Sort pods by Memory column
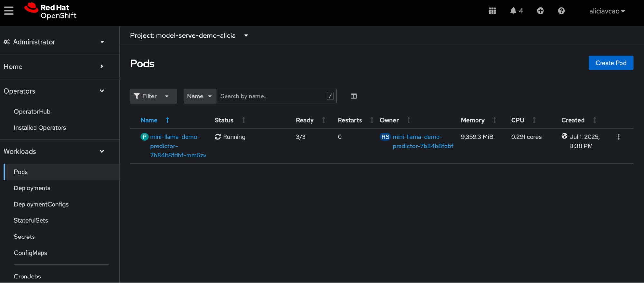 point(472,120)
